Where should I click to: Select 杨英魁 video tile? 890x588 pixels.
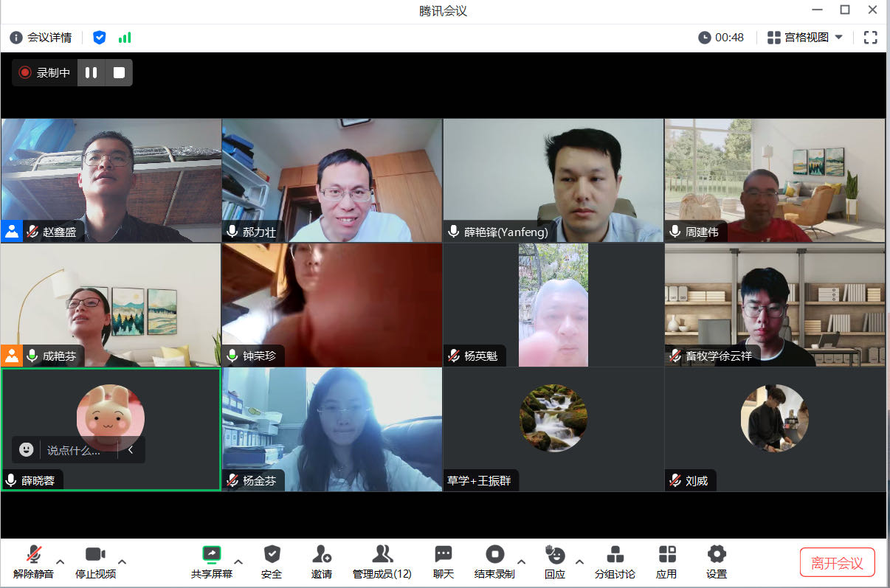(553, 305)
